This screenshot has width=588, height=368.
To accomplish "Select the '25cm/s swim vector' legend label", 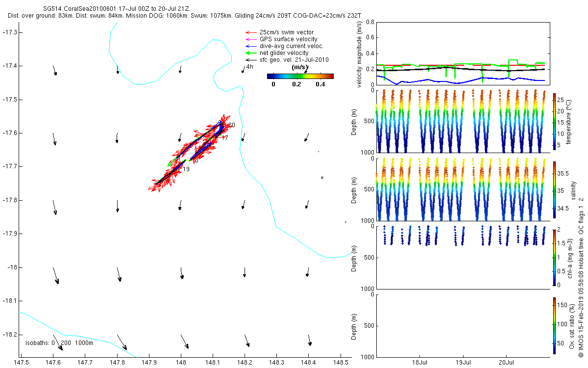I will pos(286,32).
